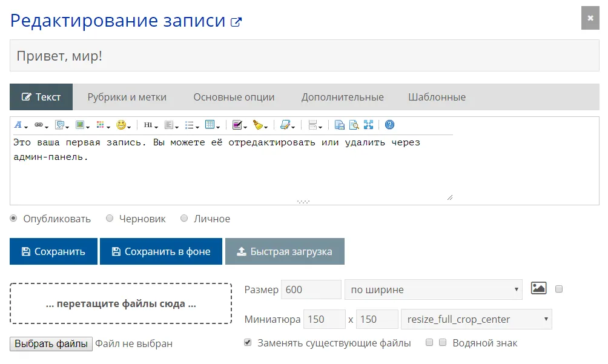Open the smiley emoticon picker

point(122,125)
